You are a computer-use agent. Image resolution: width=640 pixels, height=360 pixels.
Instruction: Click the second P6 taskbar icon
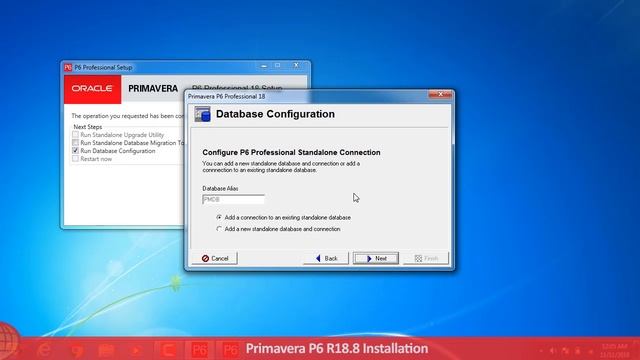click(x=231, y=350)
